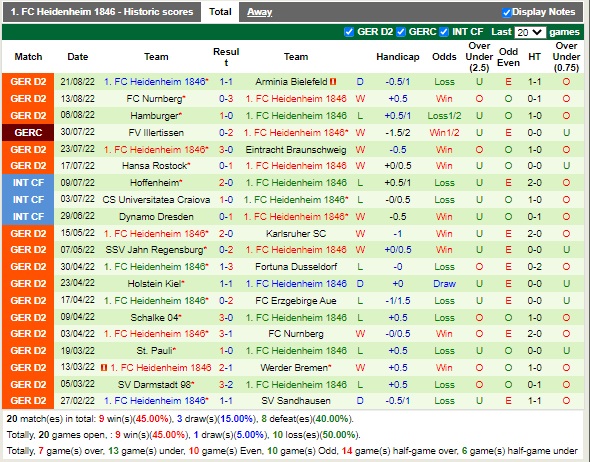Click the 1. FC Heidenheim 1846 Historic scores title
This screenshot has width=590, height=462.
point(102,12)
